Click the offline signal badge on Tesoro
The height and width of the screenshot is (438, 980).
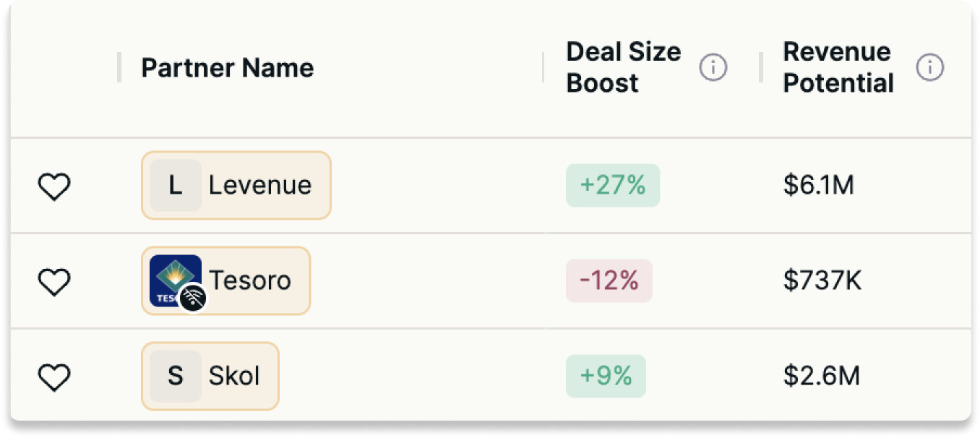click(193, 298)
